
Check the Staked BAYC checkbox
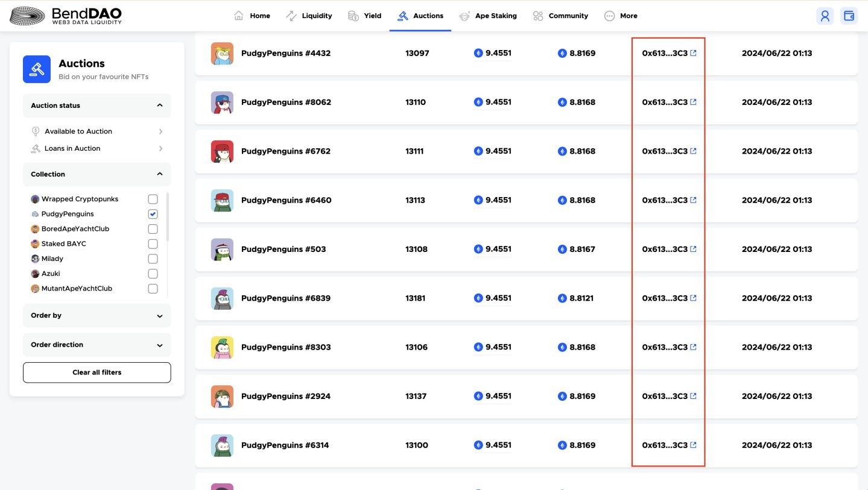click(x=153, y=244)
